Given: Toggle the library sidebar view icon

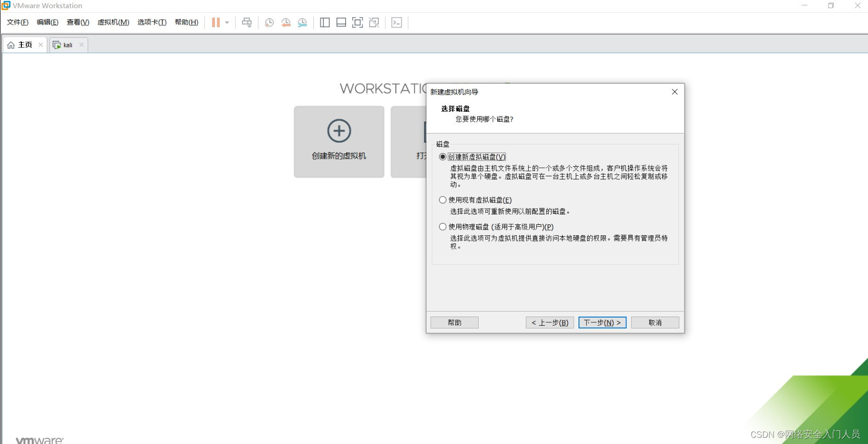Looking at the screenshot, I should point(325,22).
